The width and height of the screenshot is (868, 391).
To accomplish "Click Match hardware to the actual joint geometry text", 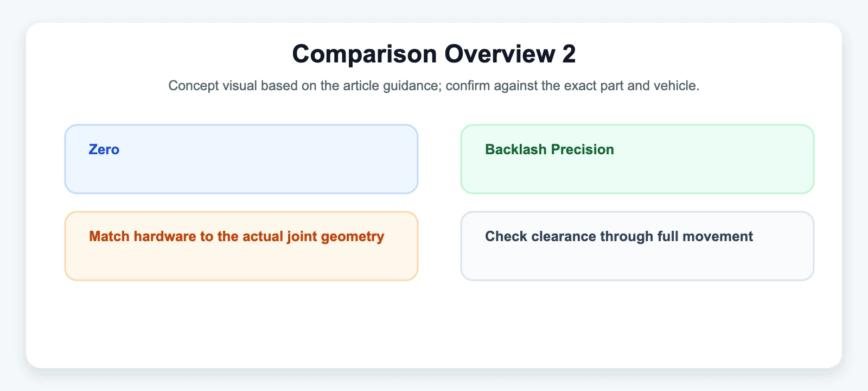I will (237, 237).
